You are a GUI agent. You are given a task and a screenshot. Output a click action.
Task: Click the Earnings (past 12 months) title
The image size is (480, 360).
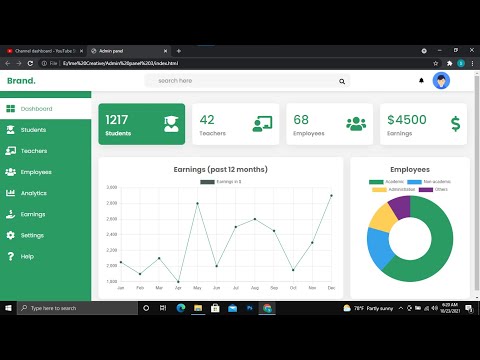click(x=220, y=169)
